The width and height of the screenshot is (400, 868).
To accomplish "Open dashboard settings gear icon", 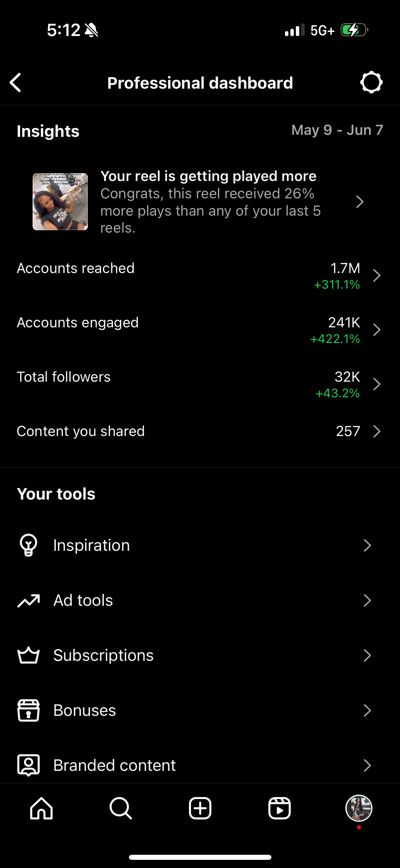I will 371,83.
